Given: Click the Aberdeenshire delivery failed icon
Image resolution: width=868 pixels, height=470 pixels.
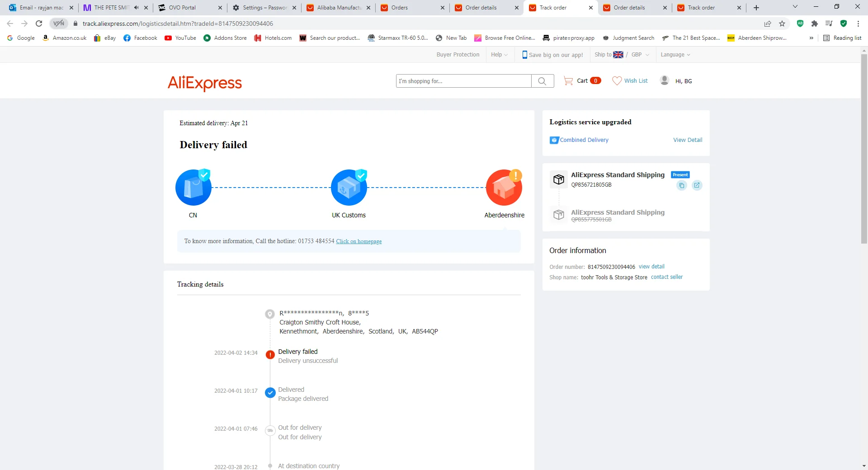Looking at the screenshot, I should (504, 187).
